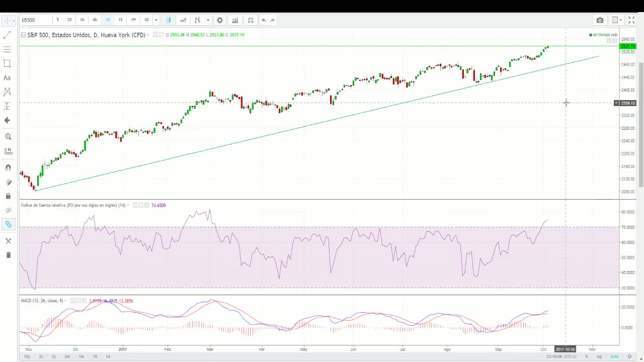Select the 1M monthly timeframe

pos(133,20)
